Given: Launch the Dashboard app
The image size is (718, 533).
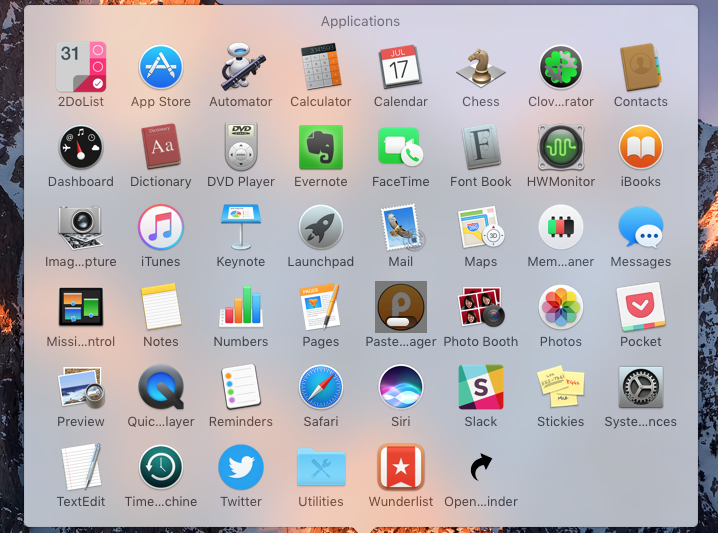Looking at the screenshot, I should [81, 147].
